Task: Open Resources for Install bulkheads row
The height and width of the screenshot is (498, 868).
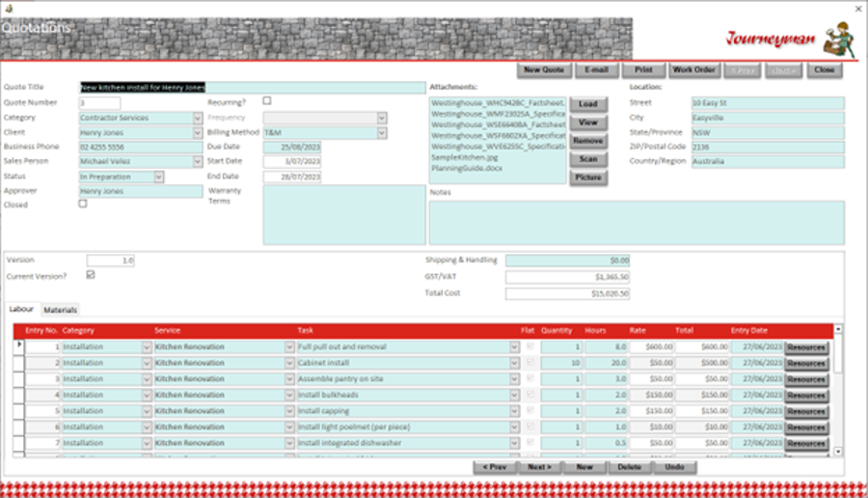Action: (806, 396)
